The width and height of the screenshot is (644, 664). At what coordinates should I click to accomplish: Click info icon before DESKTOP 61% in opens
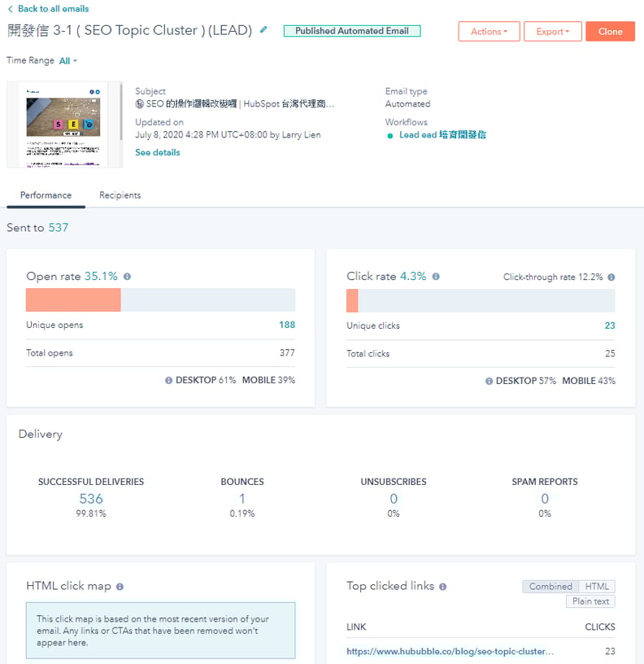click(x=168, y=381)
